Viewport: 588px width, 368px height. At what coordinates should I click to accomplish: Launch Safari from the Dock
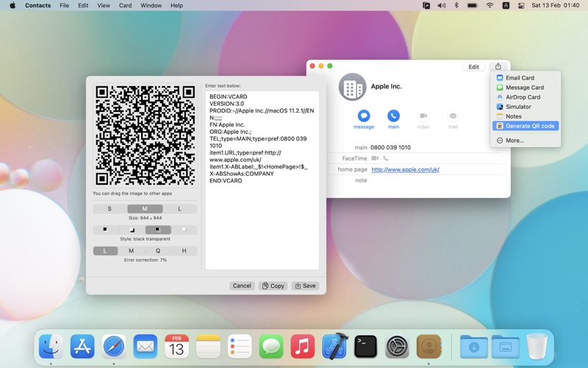tap(114, 346)
